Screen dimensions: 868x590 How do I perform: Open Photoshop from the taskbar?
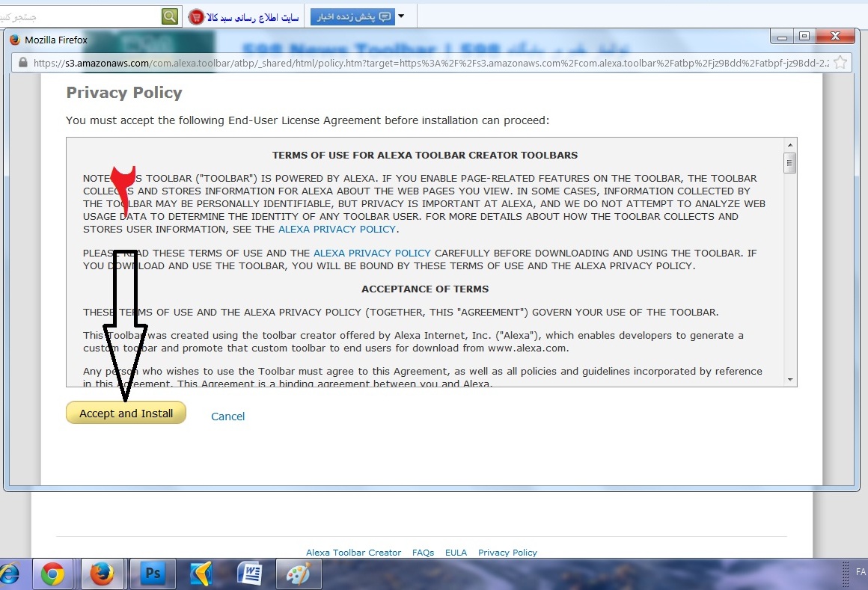coord(153,574)
